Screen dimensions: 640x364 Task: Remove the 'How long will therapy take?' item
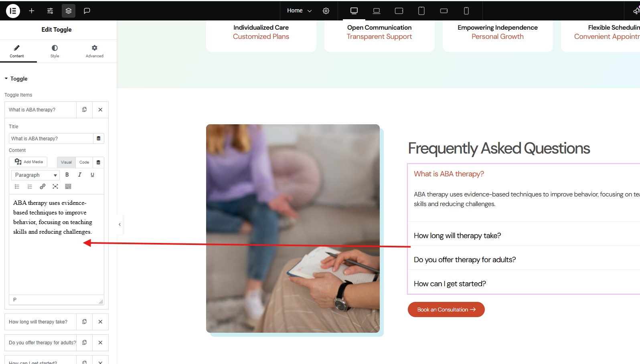(100, 322)
